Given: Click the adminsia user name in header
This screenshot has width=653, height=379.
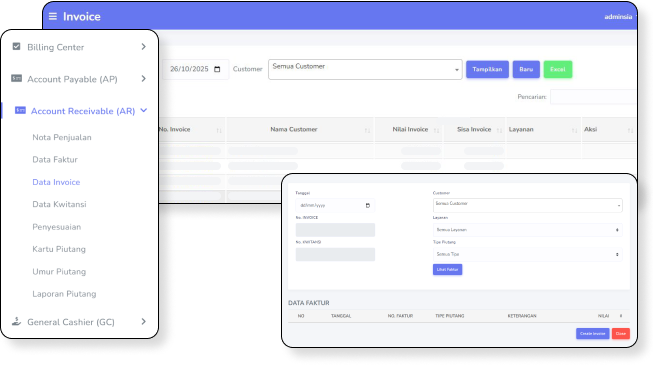Looking at the screenshot, I should click(x=618, y=17).
